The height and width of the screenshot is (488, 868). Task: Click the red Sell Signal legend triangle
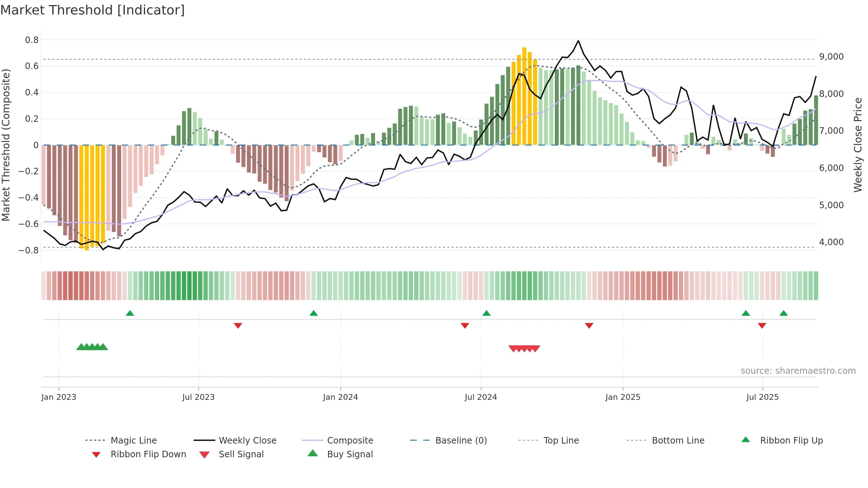coord(204,455)
